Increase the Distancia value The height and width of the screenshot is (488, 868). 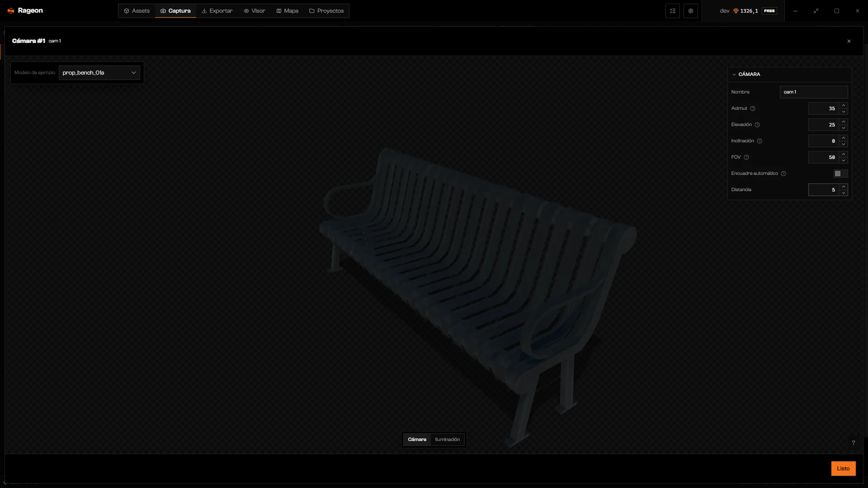(x=844, y=187)
